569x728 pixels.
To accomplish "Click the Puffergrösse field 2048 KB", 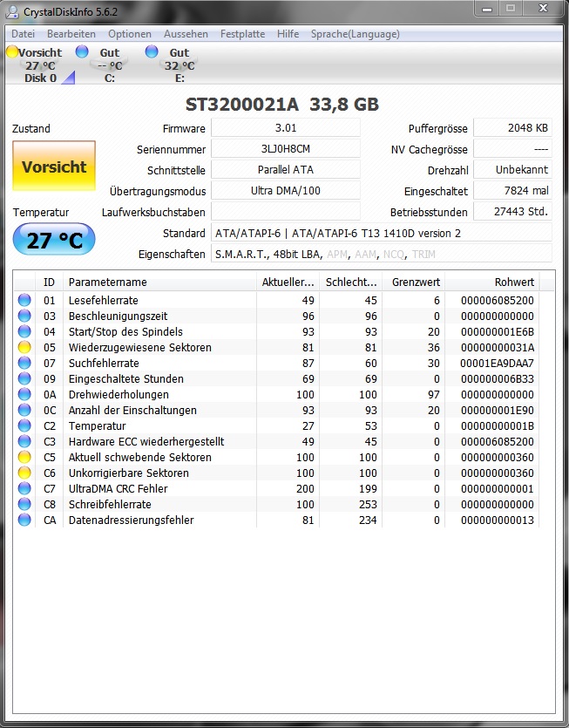I will pyautogui.click(x=512, y=127).
